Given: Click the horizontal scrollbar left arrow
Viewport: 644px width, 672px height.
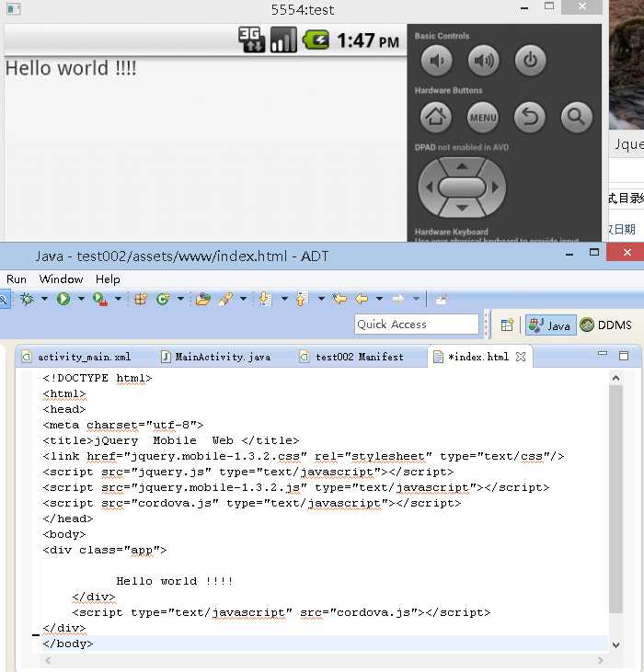Looking at the screenshot, I should click(48, 660).
